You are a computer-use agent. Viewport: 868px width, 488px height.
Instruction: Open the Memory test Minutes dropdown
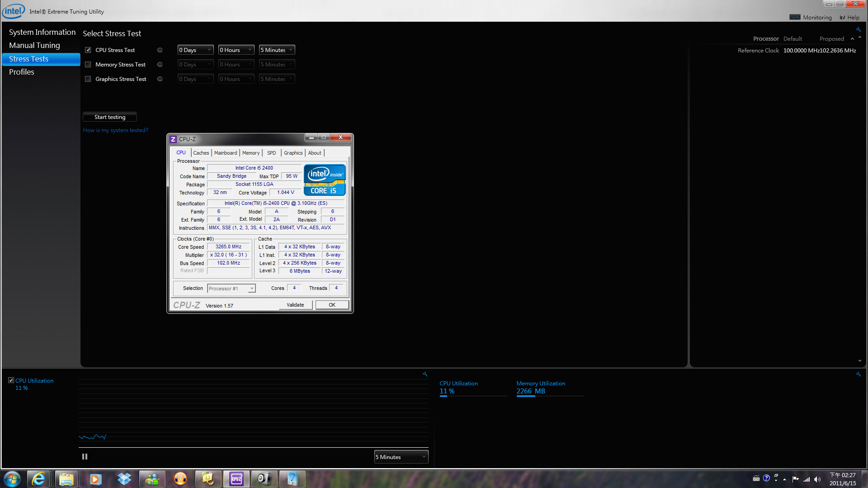277,65
